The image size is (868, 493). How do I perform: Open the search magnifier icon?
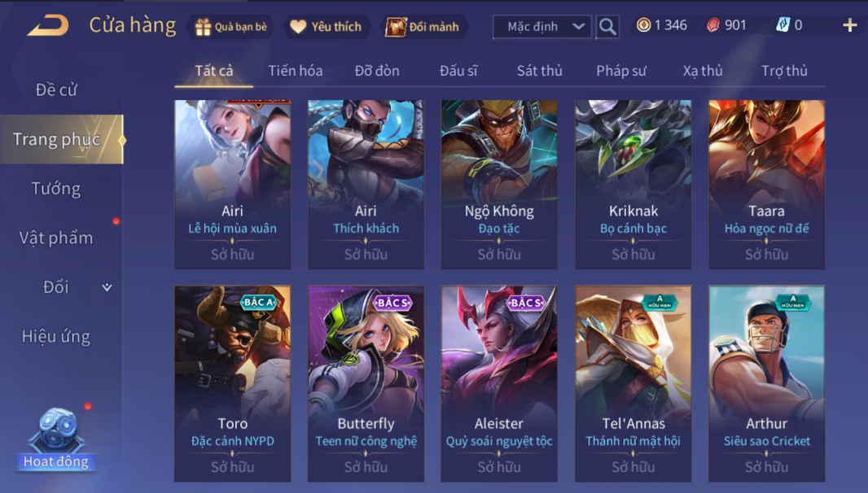(x=607, y=26)
